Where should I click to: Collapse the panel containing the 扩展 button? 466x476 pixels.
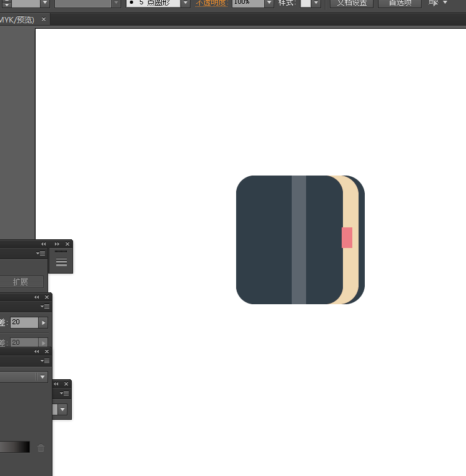point(43,244)
